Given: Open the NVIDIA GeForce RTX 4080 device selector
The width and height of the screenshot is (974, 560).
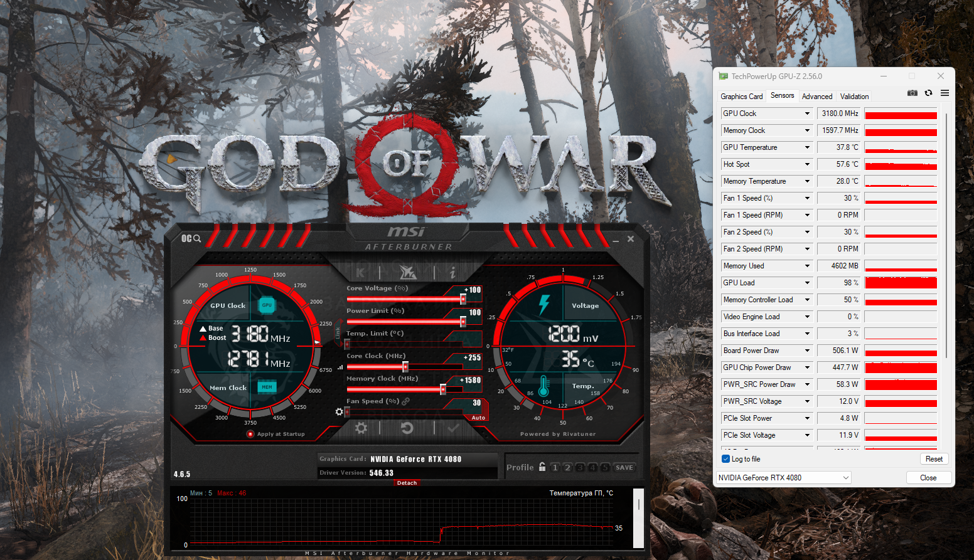Looking at the screenshot, I should tap(784, 478).
